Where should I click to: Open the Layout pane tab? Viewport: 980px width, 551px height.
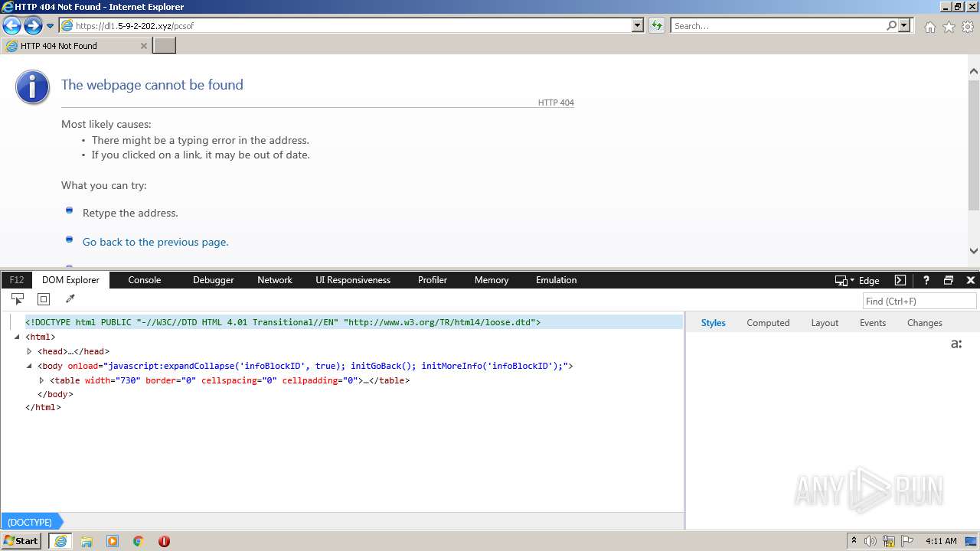(825, 323)
